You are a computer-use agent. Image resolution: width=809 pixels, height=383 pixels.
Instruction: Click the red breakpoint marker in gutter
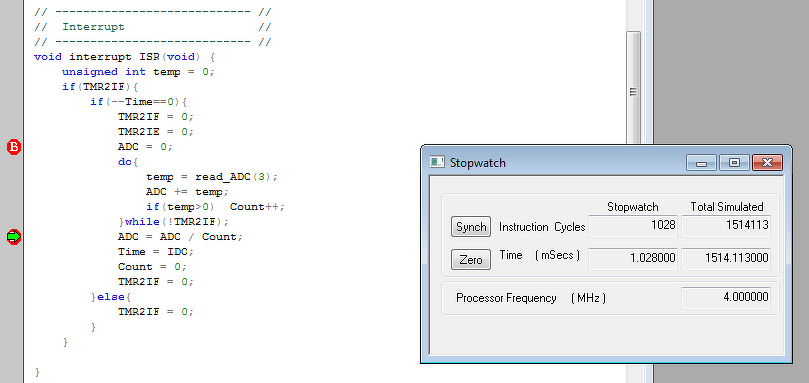14,147
